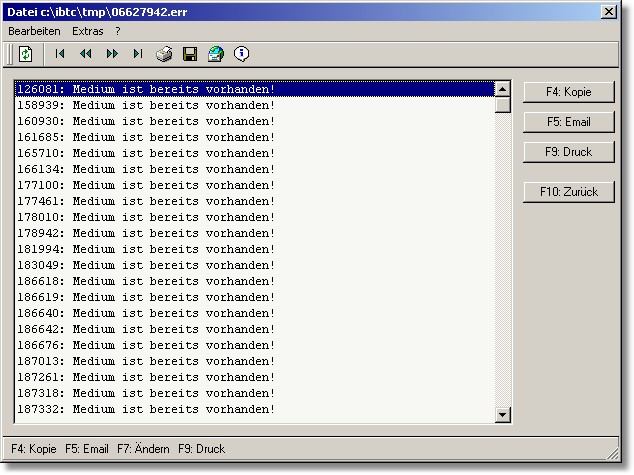Viewport: 634px width, 475px height.
Task: Go back with the double-left arrow icon
Action: pyautogui.click(x=86, y=54)
